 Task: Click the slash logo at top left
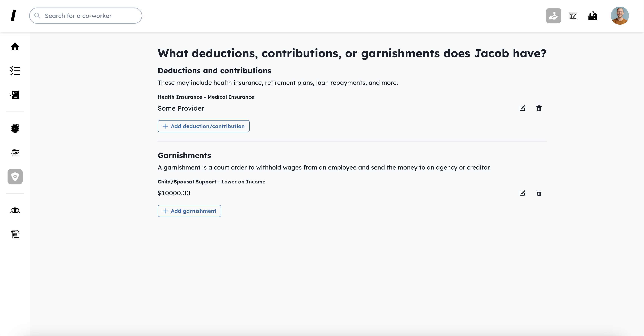14,16
